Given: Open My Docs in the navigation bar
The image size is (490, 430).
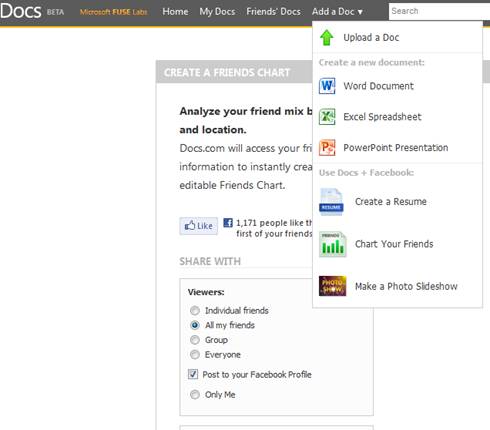Looking at the screenshot, I should tap(217, 12).
